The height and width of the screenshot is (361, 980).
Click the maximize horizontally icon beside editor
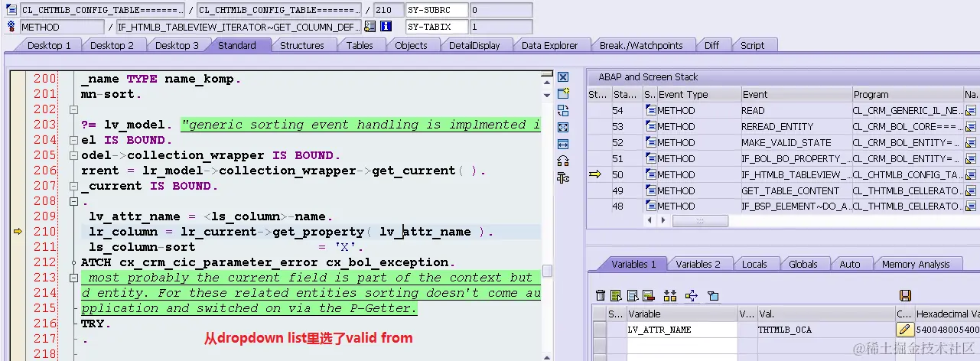point(563,144)
